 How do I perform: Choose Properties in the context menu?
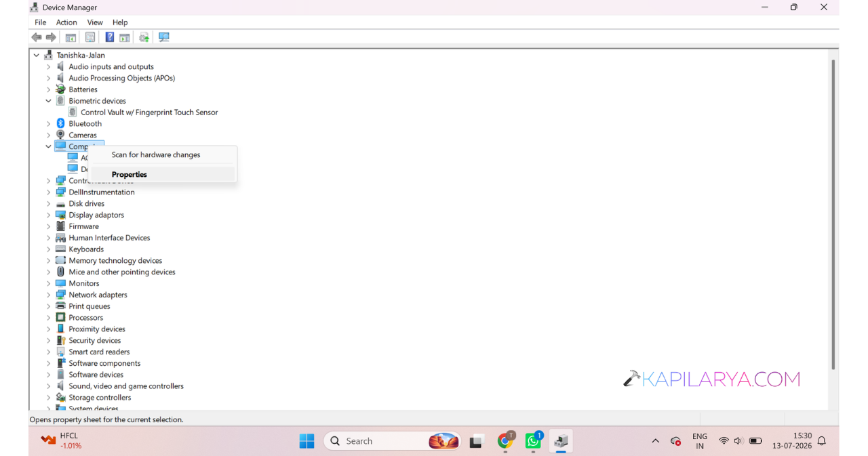[163, 174]
